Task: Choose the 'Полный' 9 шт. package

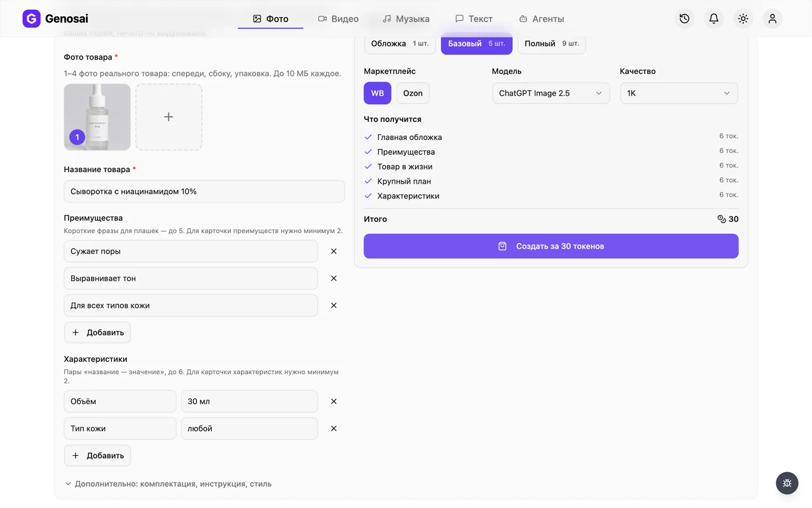Action: tap(552, 43)
